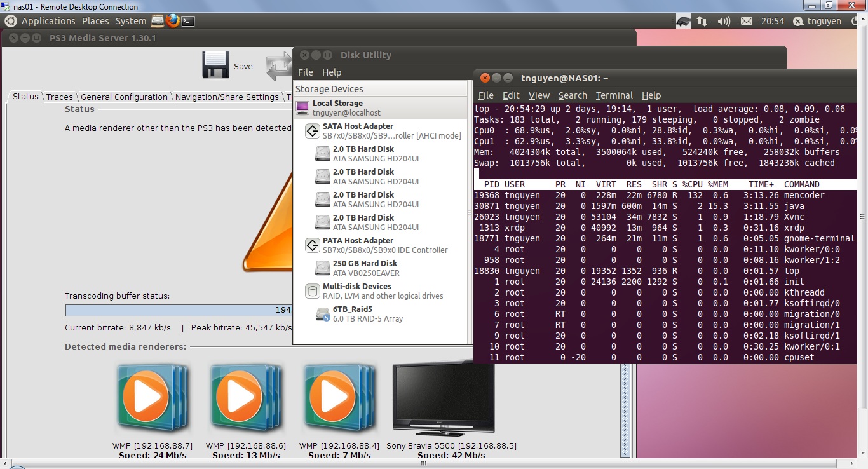Click the Storage Devices heading
The height and width of the screenshot is (469, 868).
(x=329, y=89)
